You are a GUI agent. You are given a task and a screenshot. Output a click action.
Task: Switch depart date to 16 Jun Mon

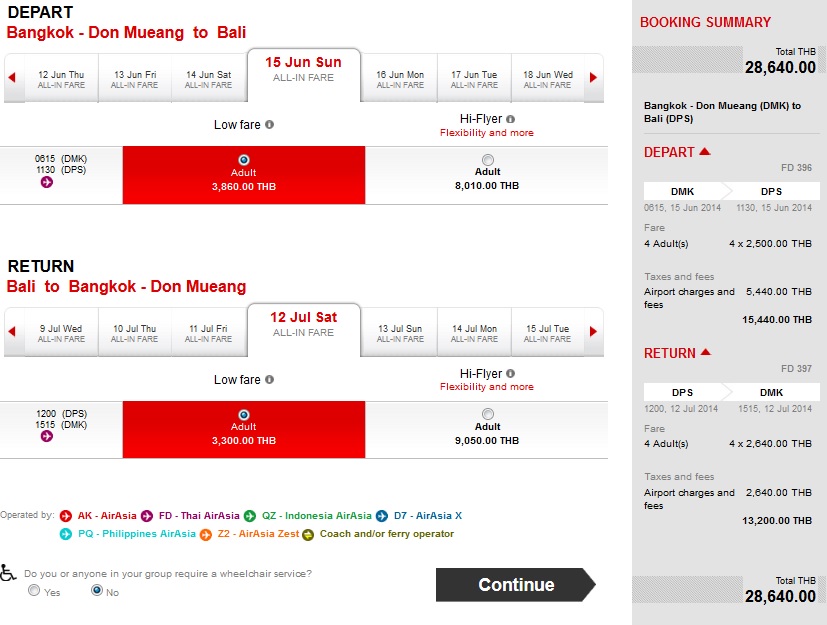[x=400, y=79]
